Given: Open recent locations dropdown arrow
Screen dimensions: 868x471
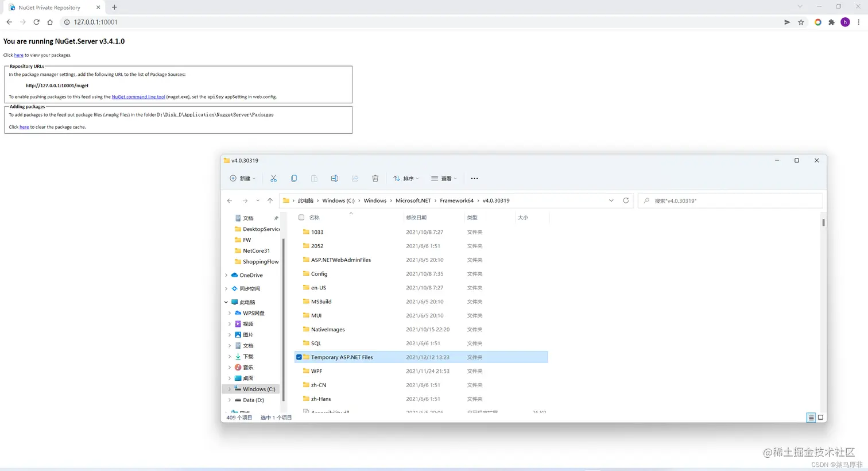Looking at the screenshot, I should 258,200.
